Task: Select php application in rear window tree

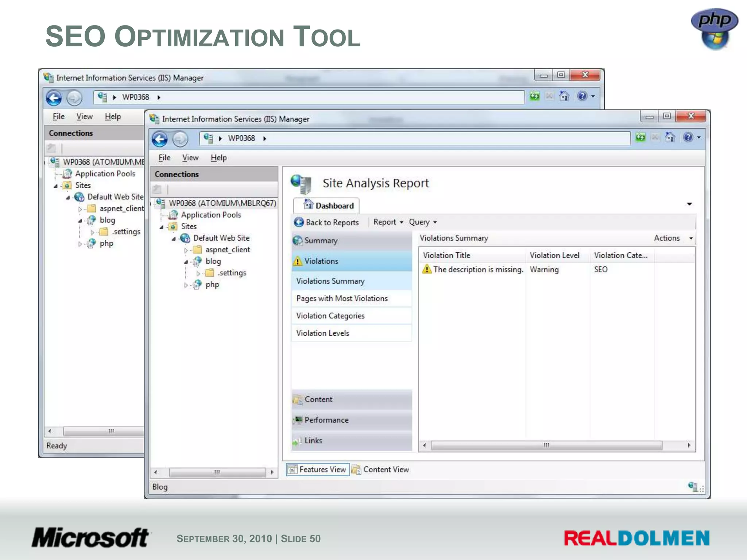Action: [106, 243]
